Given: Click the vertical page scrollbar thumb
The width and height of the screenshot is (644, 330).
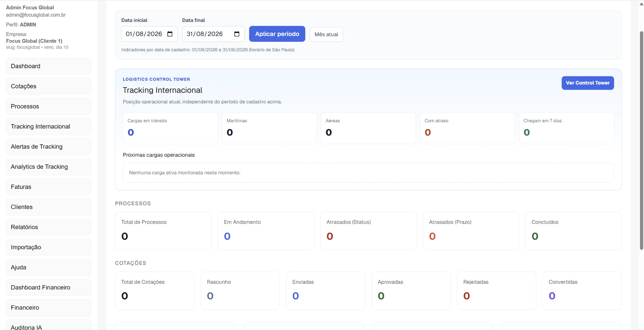Looking at the screenshot, I should (641, 140).
